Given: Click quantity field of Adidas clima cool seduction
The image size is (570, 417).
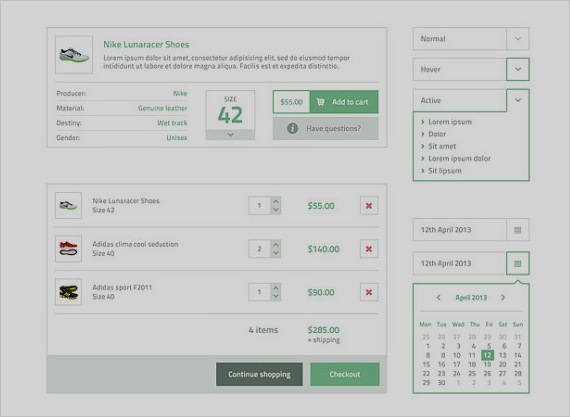Looking at the screenshot, I should click(260, 249).
